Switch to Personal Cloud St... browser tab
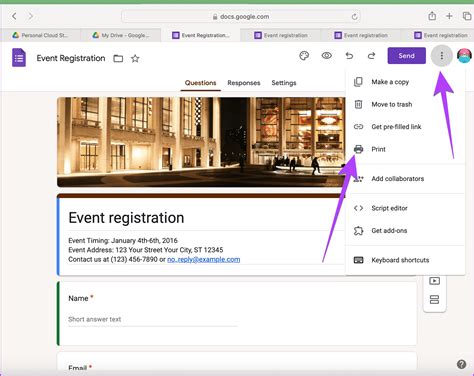 [x=40, y=35]
